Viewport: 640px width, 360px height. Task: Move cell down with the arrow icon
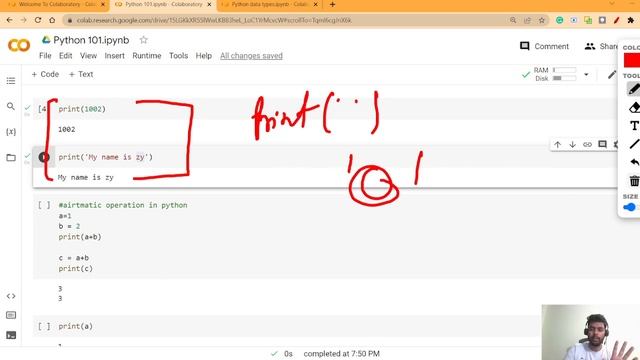(x=572, y=144)
